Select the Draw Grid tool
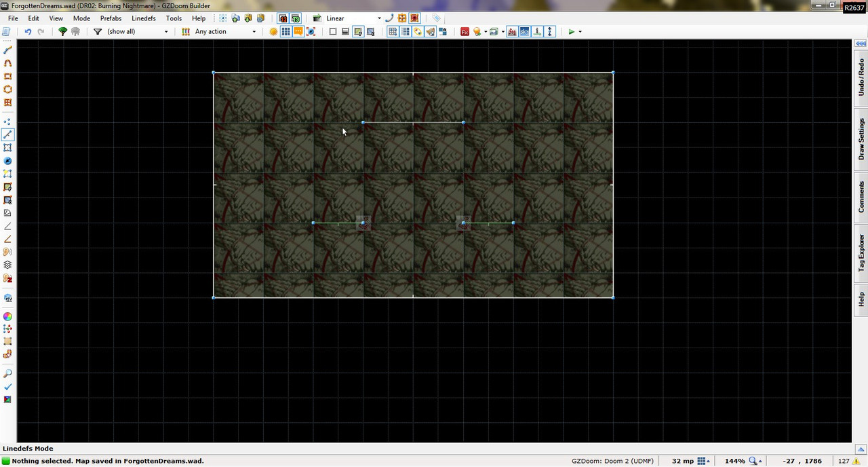Image resolution: width=868 pixels, height=467 pixels. tap(8, 102)
